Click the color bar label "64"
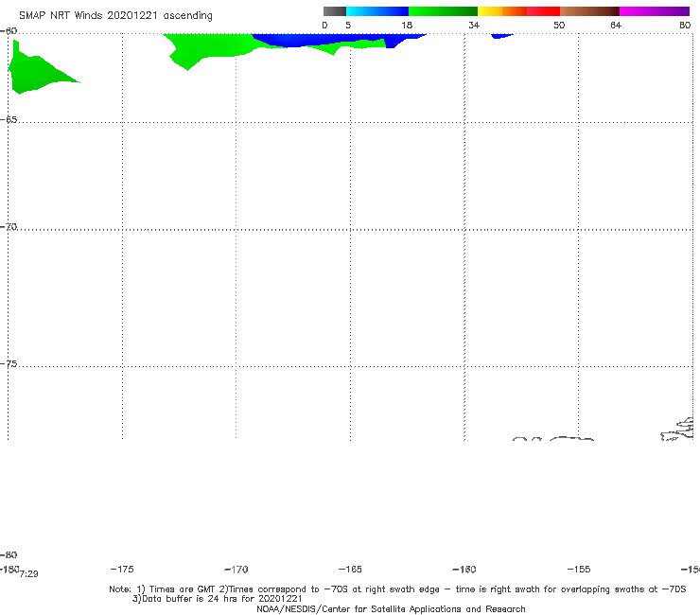This screenshot has height=615, width=700. [616, 26]
